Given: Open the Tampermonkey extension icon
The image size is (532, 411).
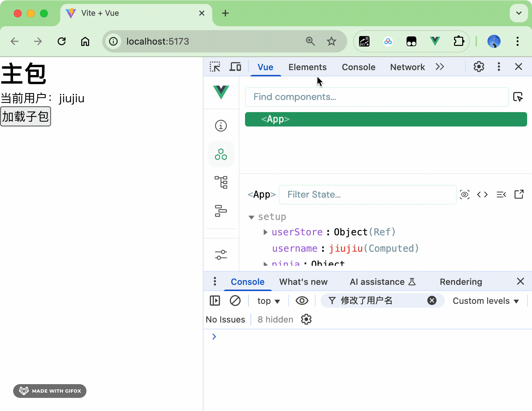Looking at the screenshot, I should click(x=411, y=41).
